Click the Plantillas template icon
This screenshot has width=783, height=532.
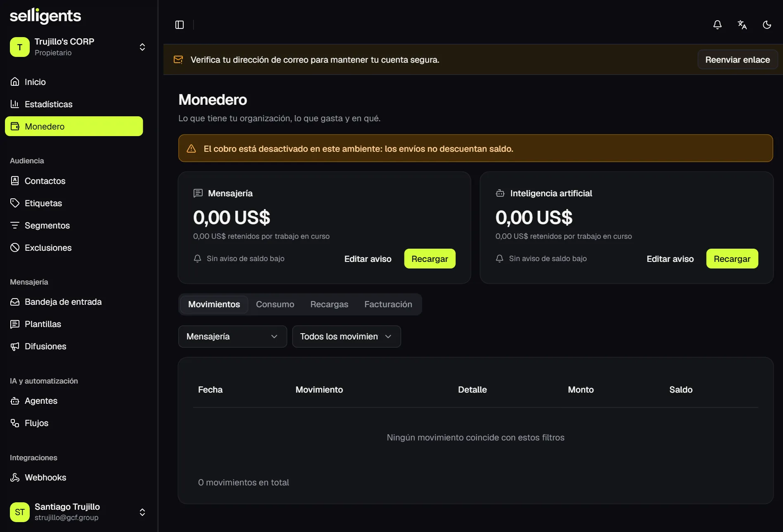click(15, 324)
